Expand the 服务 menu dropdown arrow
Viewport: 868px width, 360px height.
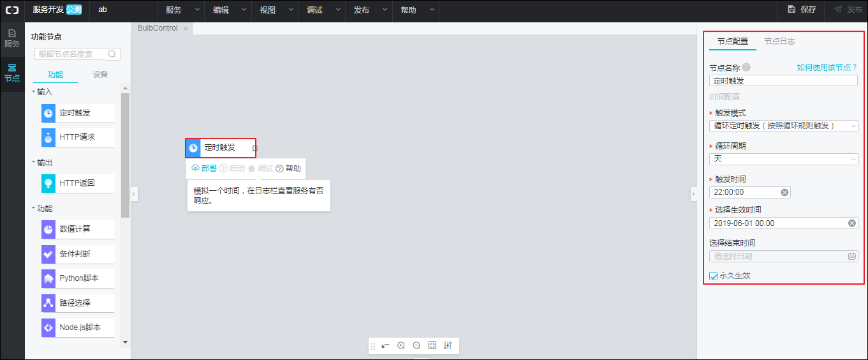(x=197, y=10)
